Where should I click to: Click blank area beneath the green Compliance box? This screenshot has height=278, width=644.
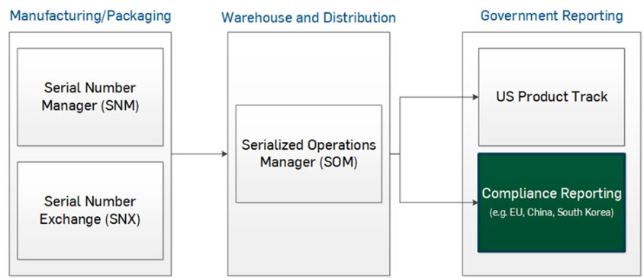point(552,263)
